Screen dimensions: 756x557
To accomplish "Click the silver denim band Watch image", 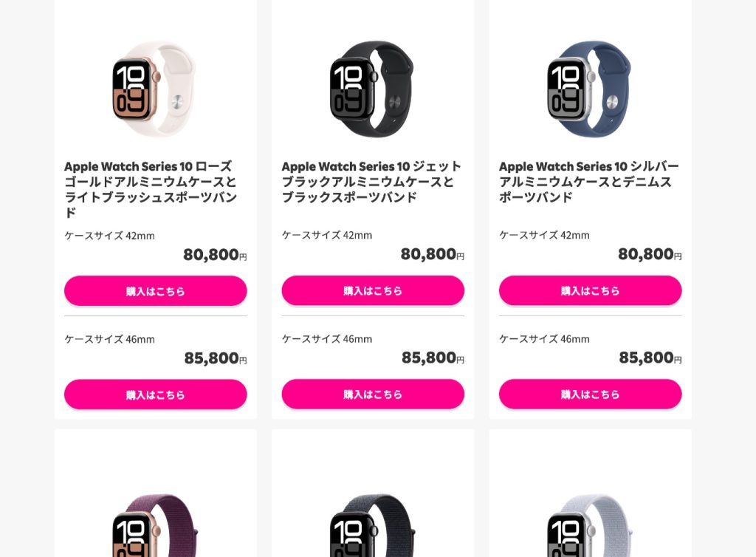I will pyautogui.click(x=588, y=89).
